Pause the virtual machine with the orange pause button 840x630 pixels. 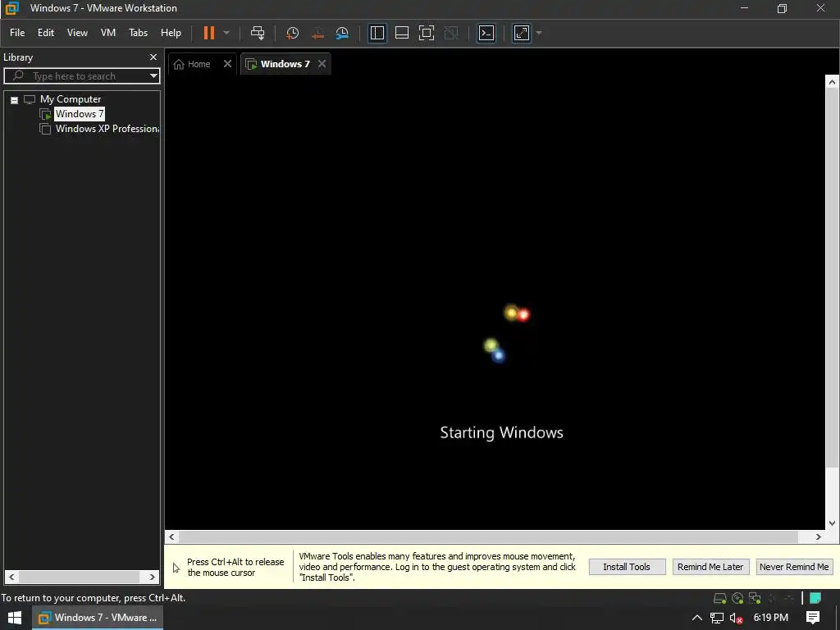pyautogui.click(x=209, y=33)
